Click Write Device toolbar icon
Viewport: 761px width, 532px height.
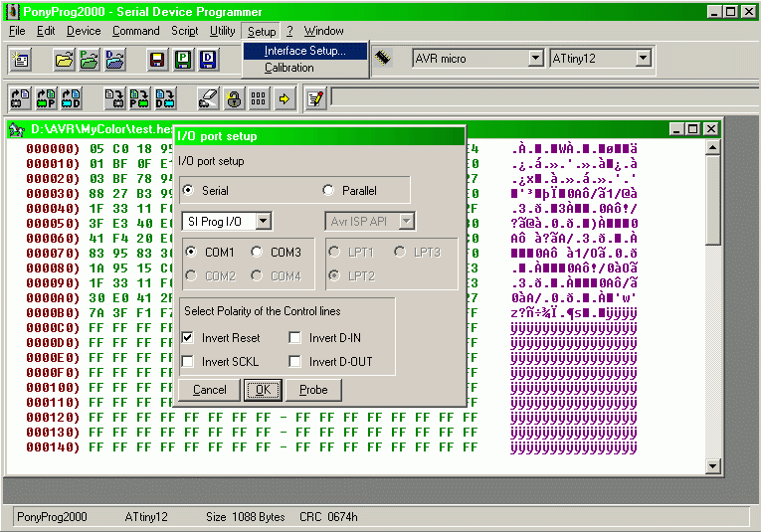point(115,98)
